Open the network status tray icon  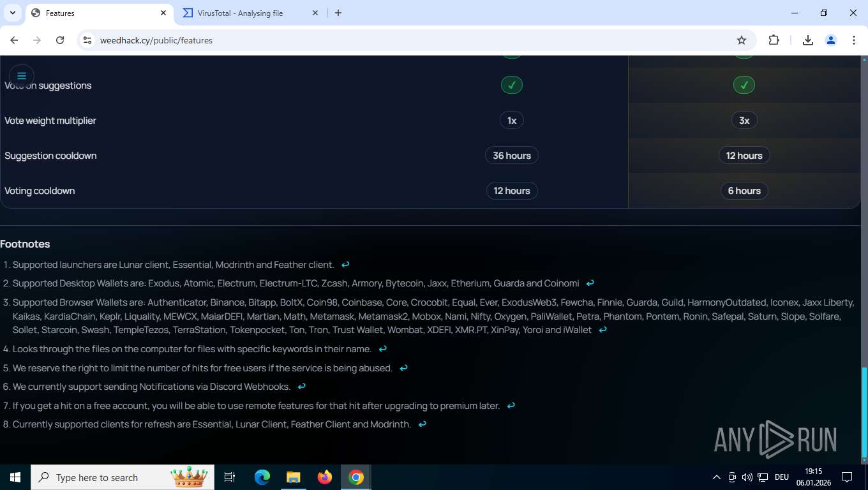pyautogui.click(x=763, y=477)
